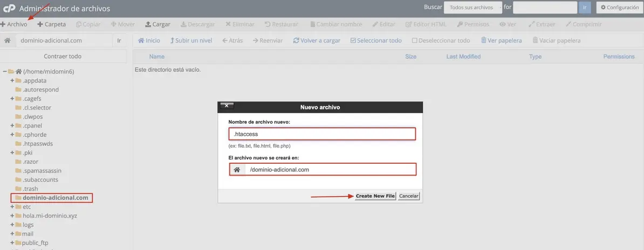Image resolution: width=644 pixels, height=250 pixels.
Task: Expand the public_ftp folder tree
Action: tap(12, 243)
